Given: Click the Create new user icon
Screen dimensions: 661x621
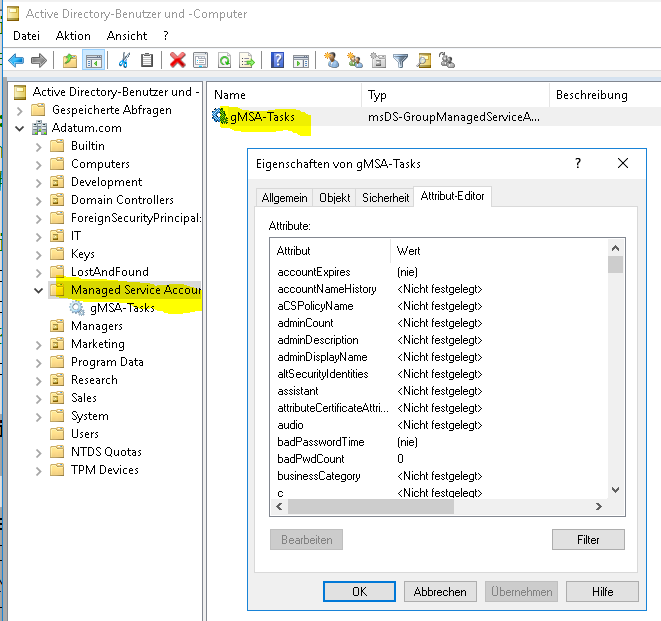Looking at the screenshot, I should click(x=332, y=60).
